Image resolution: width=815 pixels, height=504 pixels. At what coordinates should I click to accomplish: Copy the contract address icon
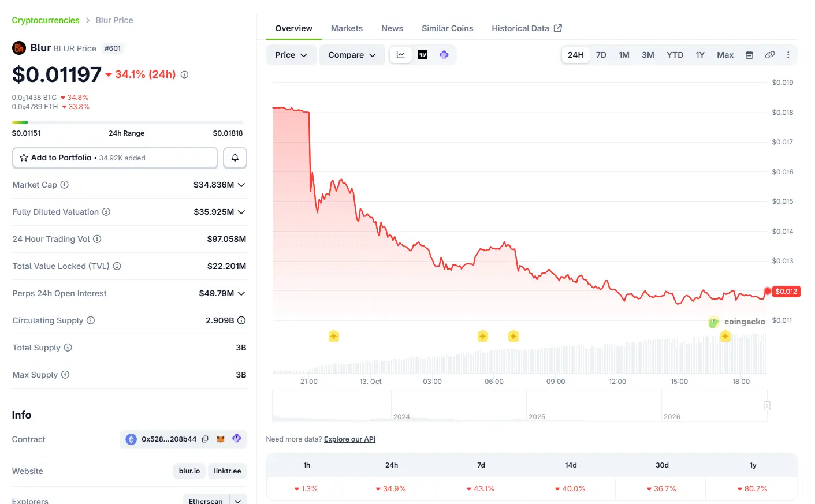205,439
